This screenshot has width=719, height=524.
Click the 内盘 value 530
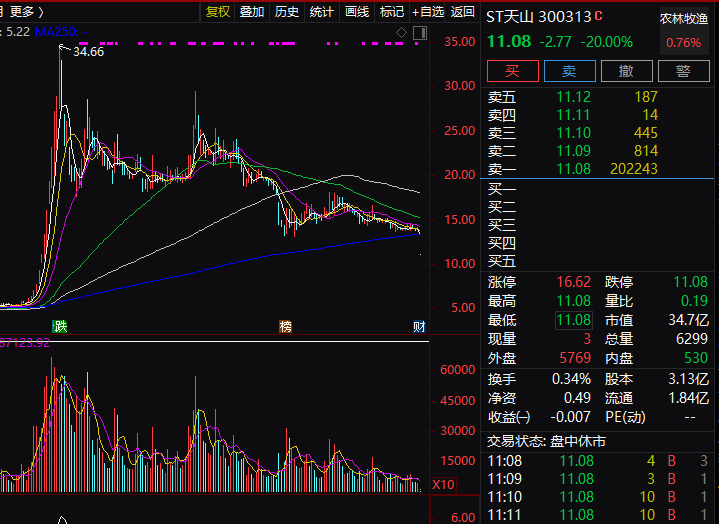696,358
